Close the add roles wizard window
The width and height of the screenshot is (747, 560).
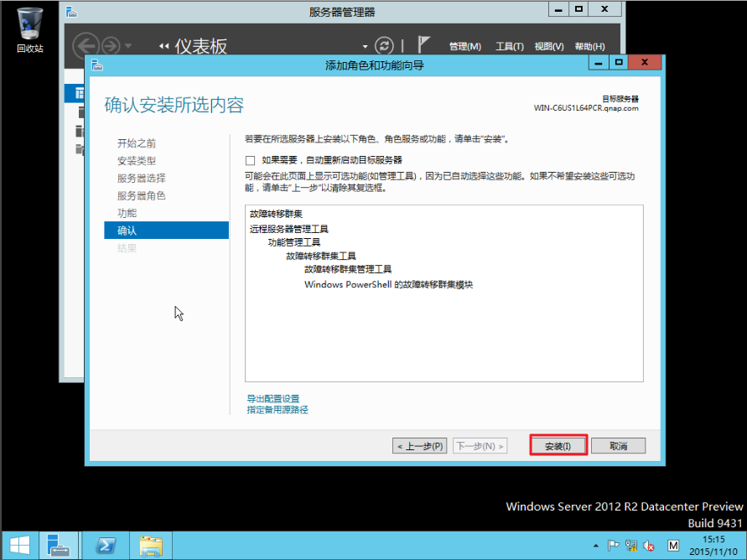pyautogui.click(x=645, y=62)
